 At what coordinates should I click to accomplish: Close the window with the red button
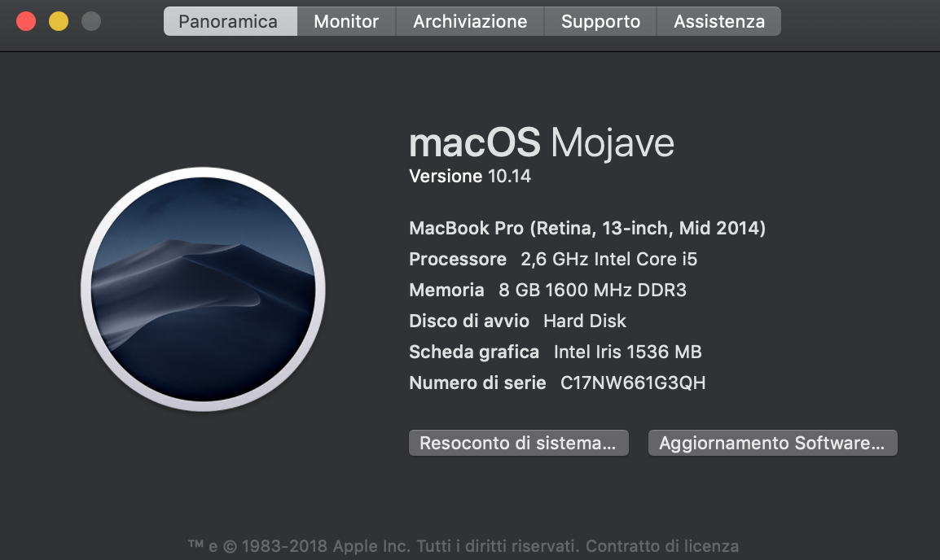click(26, 21)
